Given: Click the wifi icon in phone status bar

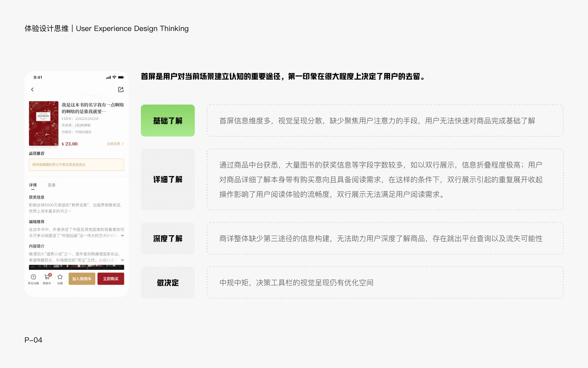Looking at the screenshot, I should [114, 77].
